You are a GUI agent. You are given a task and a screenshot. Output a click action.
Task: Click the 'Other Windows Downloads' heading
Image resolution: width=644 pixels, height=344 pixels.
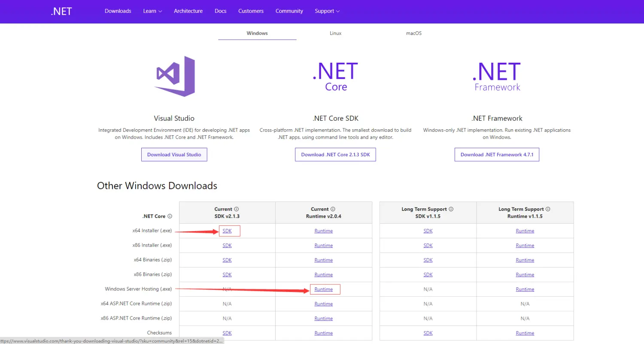tap(157, 186)
